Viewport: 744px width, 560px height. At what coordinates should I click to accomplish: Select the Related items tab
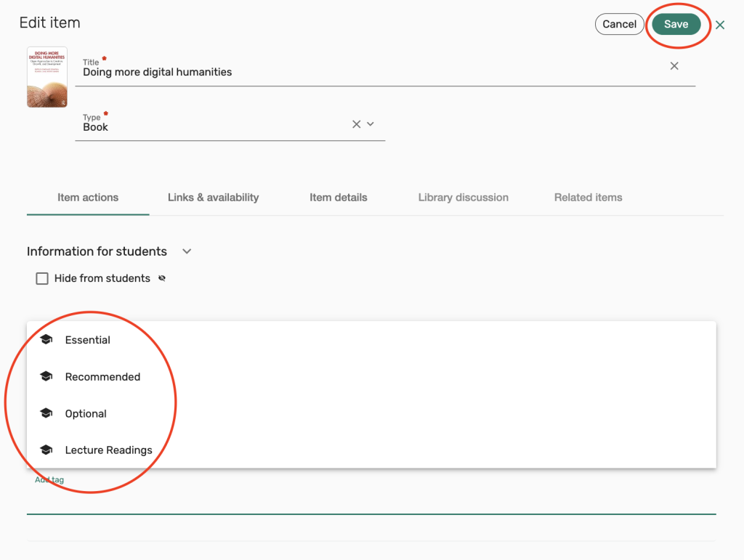[x=588, y=198]
